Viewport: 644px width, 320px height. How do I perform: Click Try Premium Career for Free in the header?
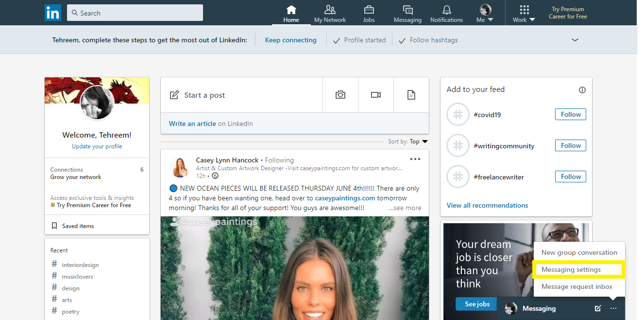568,13
